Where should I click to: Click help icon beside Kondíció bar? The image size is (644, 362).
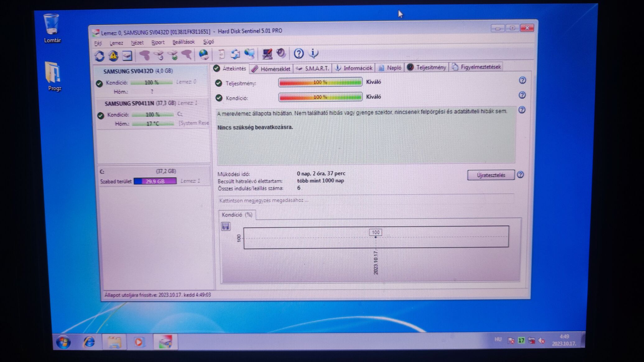(x=522, y=95)
